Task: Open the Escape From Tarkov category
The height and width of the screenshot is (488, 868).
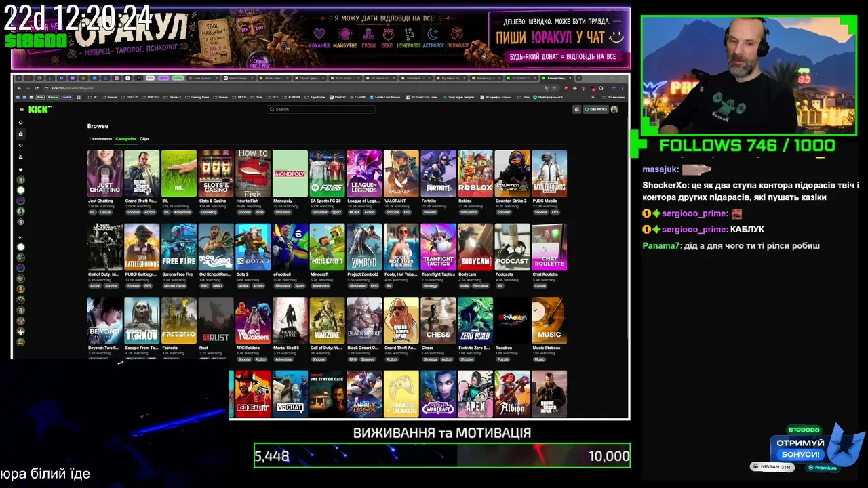Action: click(x=142, y=321)
